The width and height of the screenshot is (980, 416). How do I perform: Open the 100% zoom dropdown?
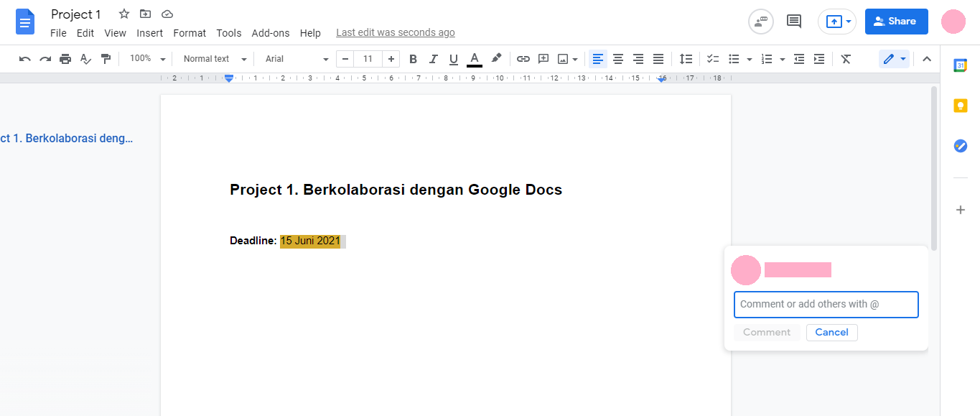pos(147,59)
